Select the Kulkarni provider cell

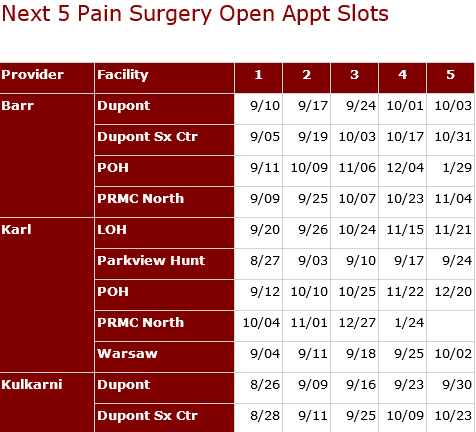tap(47, 403)
